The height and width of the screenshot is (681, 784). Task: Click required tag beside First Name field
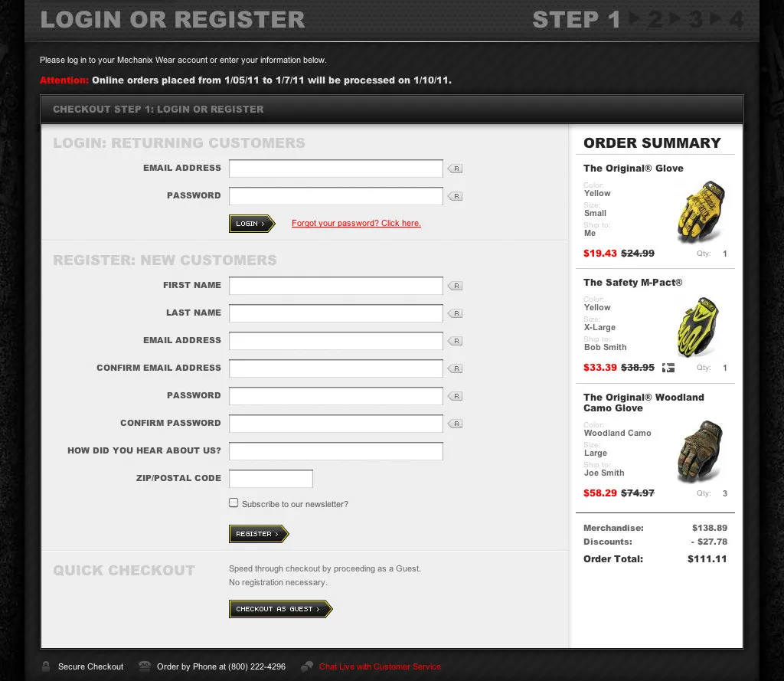pos(455,286)
